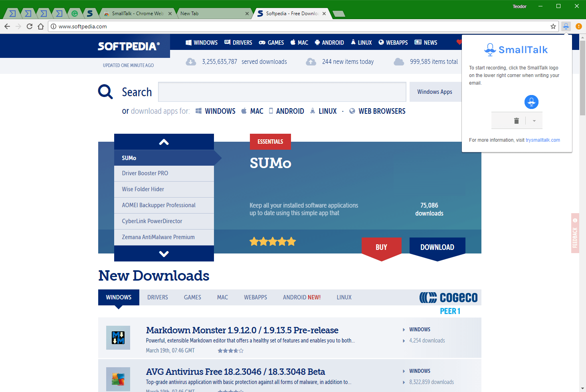Open the Grammarly pinned tab

(x=75, y=14)
